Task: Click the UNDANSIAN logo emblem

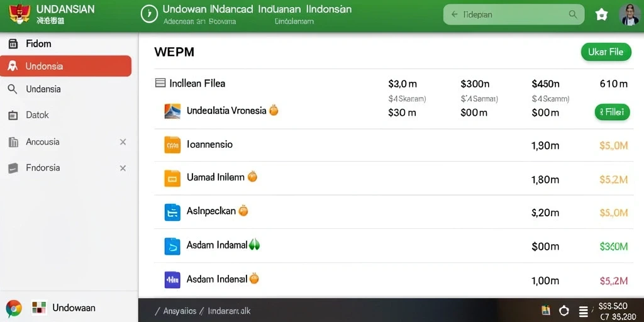Action: coord(19,14)
